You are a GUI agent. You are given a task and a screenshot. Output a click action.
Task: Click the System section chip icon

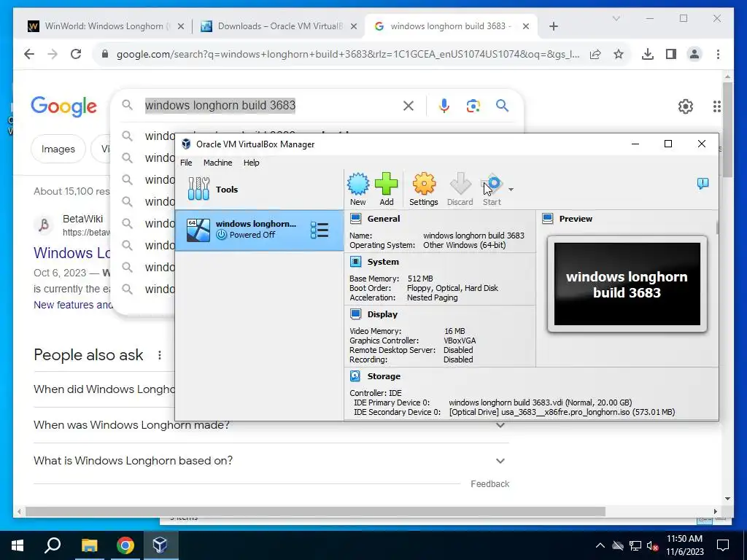pos(355,262)
